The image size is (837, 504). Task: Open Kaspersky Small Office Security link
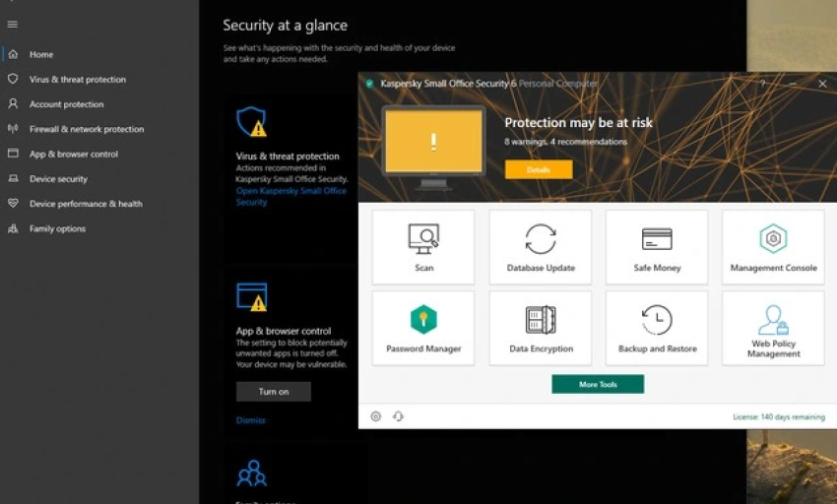click(290, 197)
